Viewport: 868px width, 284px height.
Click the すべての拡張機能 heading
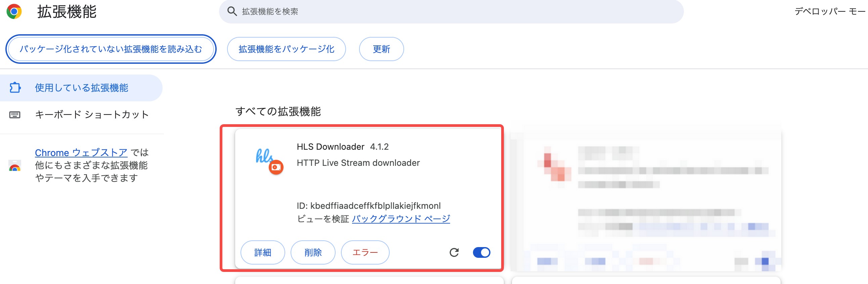tap(278, 111)
